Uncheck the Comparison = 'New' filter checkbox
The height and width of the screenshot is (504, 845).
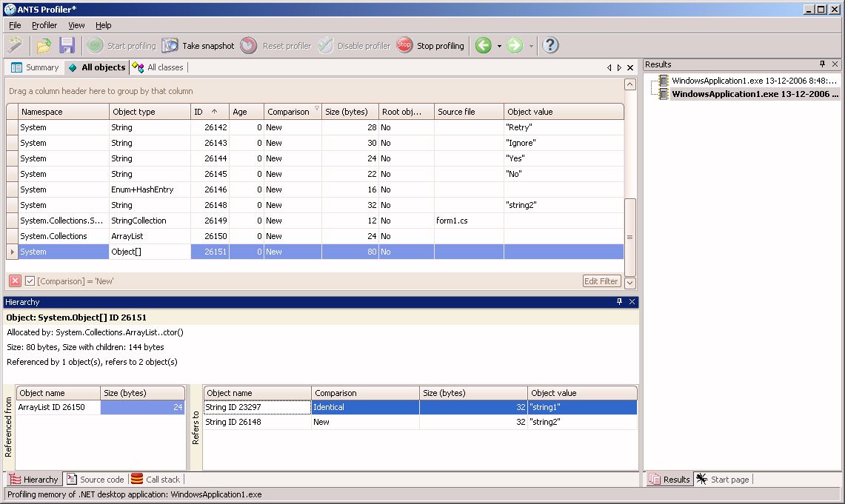pos(30,281)
